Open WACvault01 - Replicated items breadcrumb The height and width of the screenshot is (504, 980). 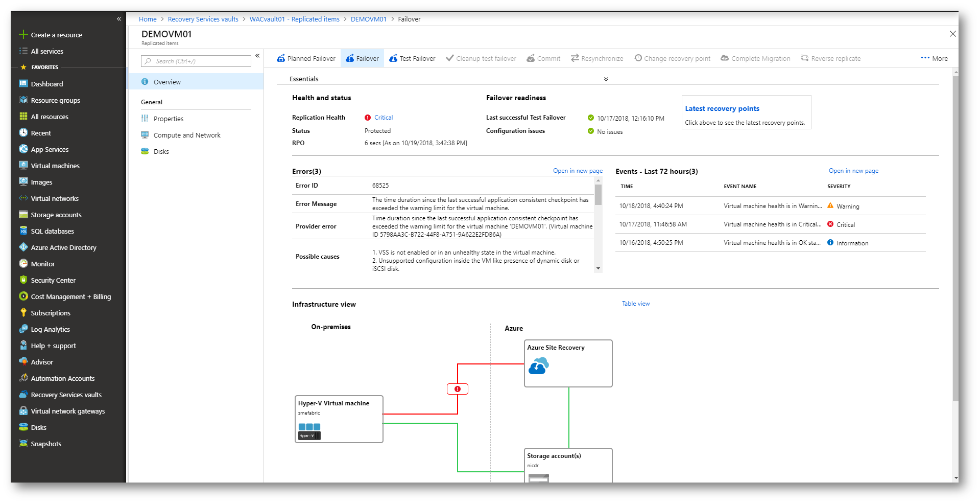click(294, 19)
